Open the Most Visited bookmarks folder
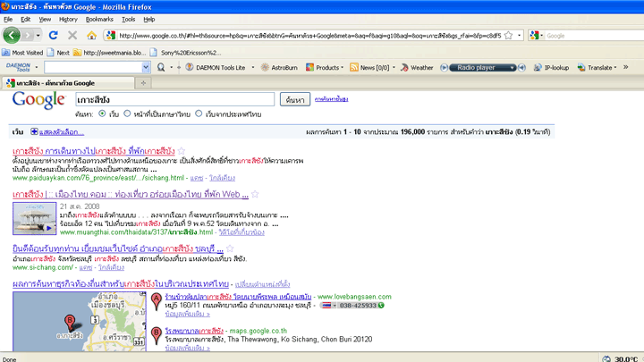This screenshot has height=362, width=644. [22, 53]
